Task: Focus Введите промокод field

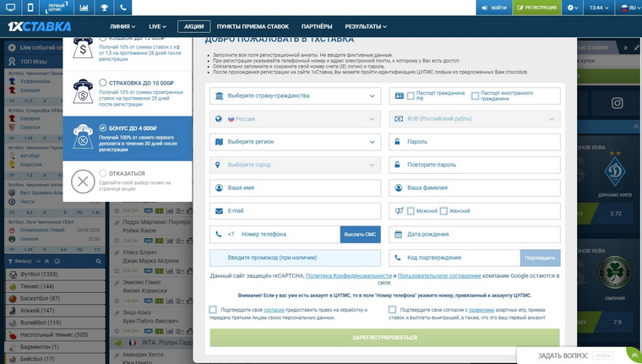Action: pyautogui.click(x=295, y=258)
